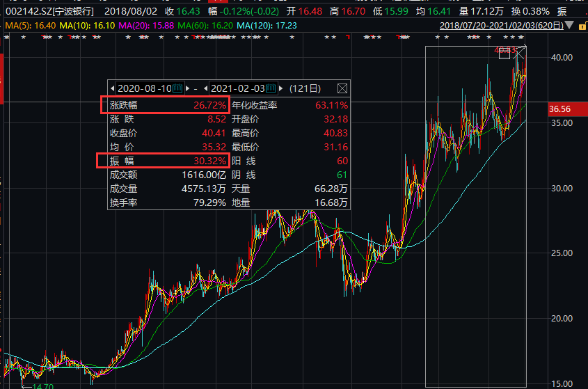Open calendar picker for end date 2021-02-03
This screenshot has height=389, width=588.
pyautogui.click(x=271, y=88)
